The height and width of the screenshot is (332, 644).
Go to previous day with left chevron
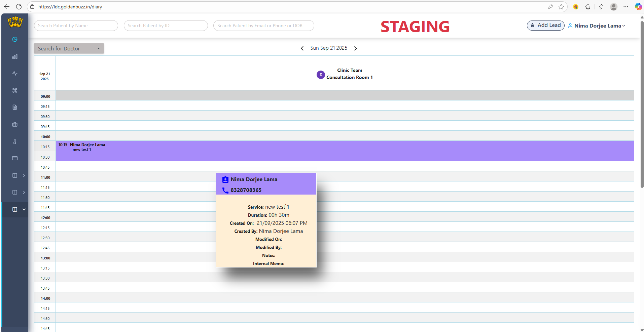point(302,48)
